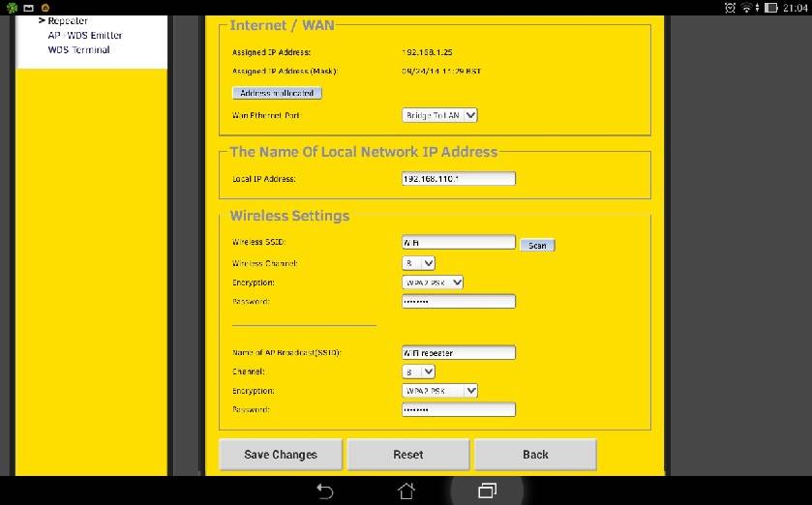Tap the Wi-Fi status bar icon
812x505 pixels.
coord(746,8)
